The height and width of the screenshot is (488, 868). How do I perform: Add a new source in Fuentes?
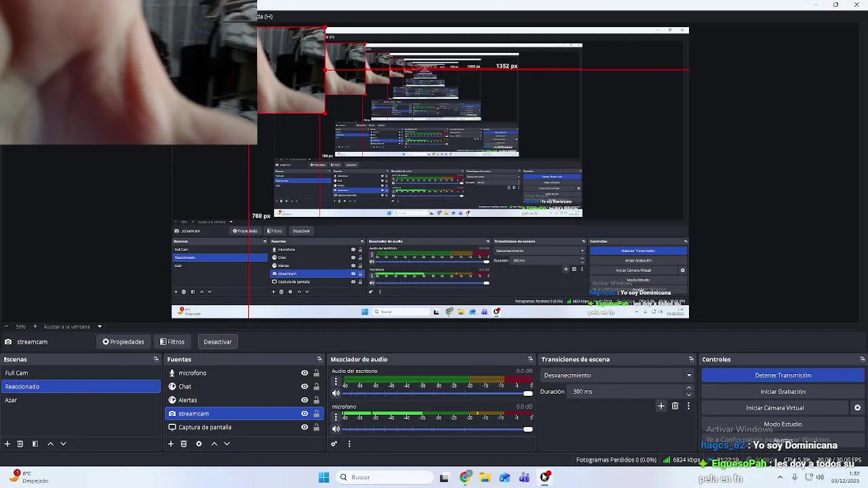pyautogui.click(x=171, y=444)
